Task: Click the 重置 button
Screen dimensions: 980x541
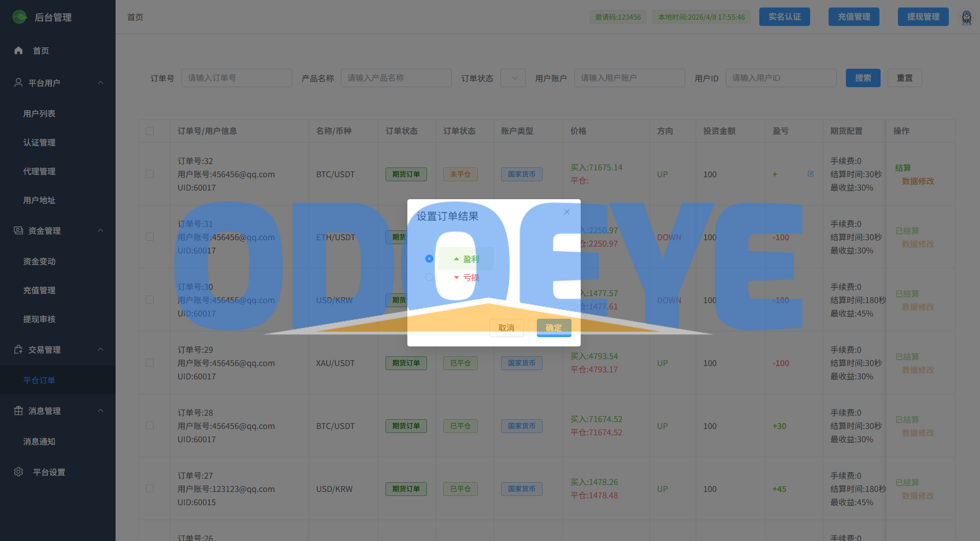Action: (905, 78)
